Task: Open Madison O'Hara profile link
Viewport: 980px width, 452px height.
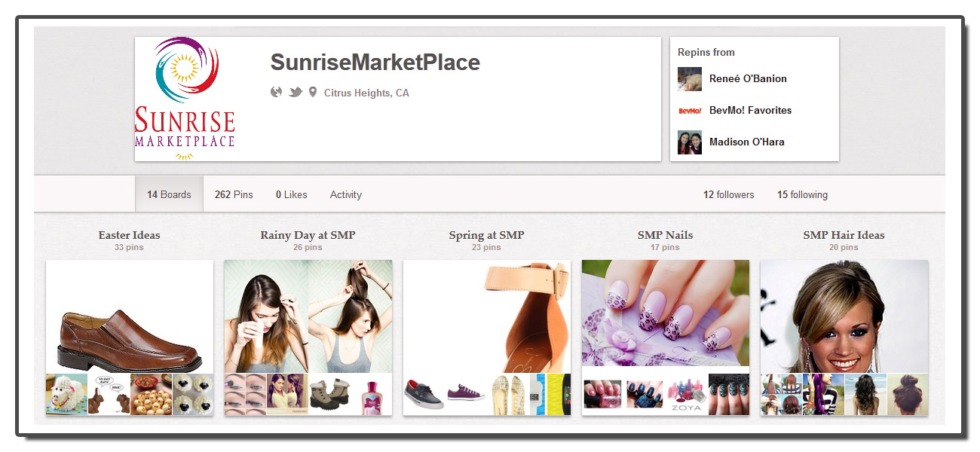Action: pos(747,142)
